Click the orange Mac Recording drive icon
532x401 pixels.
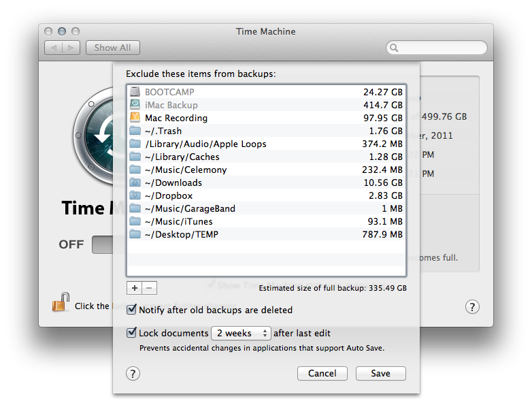135,118
